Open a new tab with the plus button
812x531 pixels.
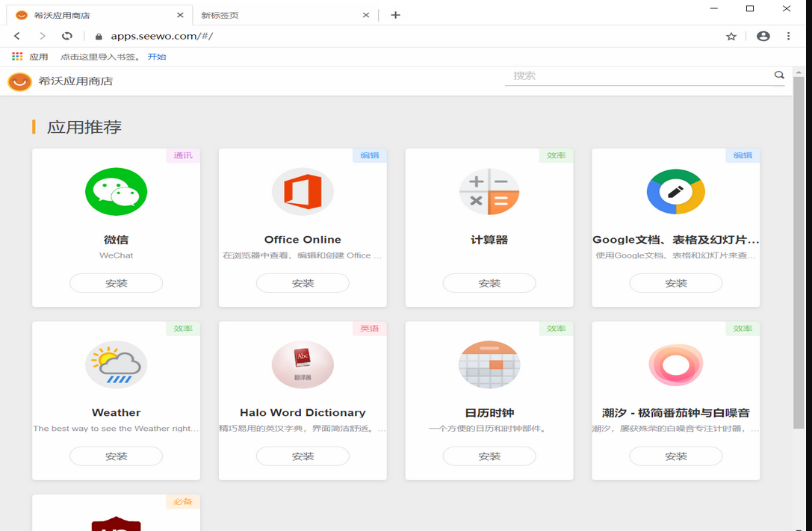click(395, 15)
